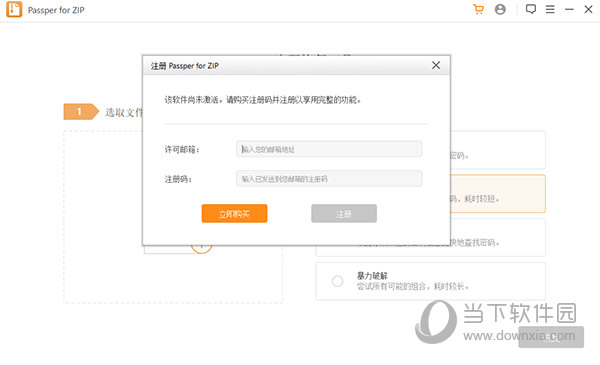Click the Passper for ZIP app logo
The width and height of the screenshot is (600, 365).
14,10
